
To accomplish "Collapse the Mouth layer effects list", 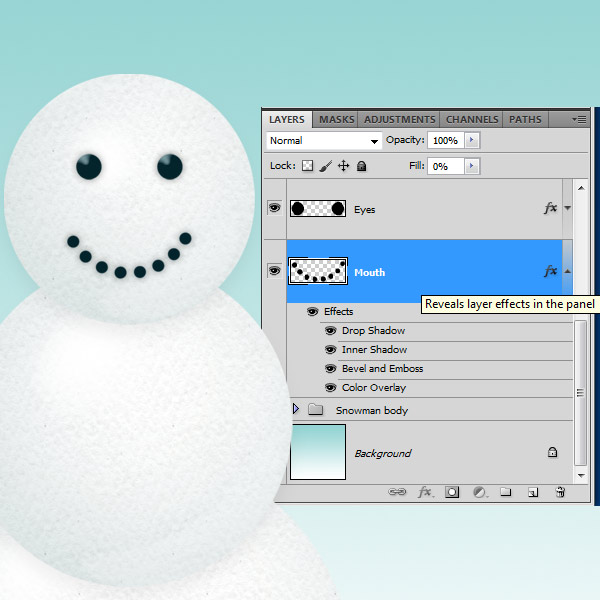I will coord(567,271).
